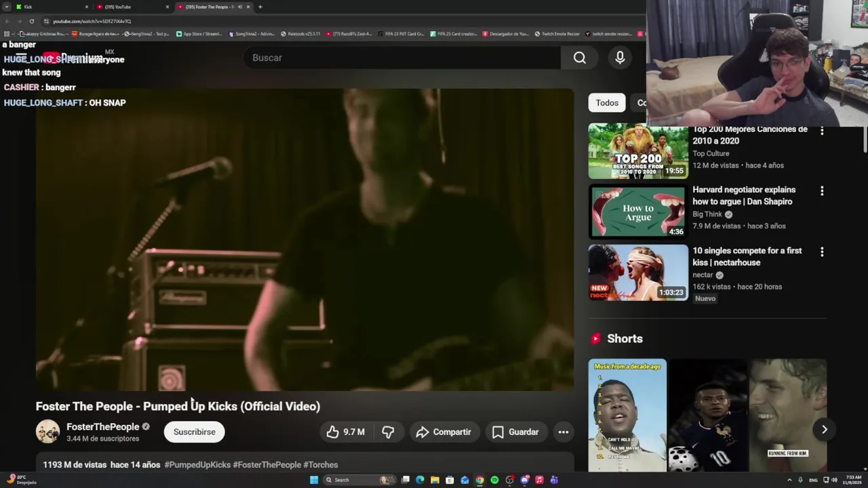868x488 pixels.
Task: Open the Big Think channel
Action: 707,214
